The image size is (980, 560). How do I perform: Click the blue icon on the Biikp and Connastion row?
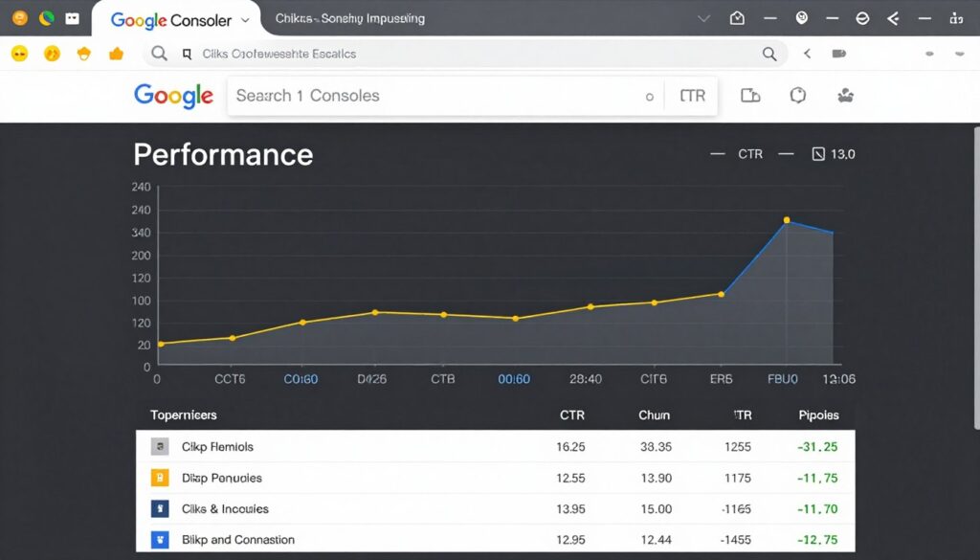(x=160, y=539)
